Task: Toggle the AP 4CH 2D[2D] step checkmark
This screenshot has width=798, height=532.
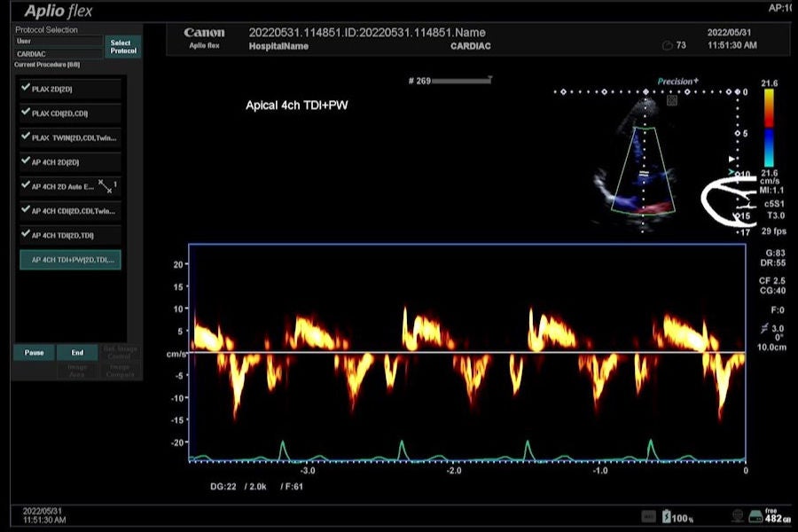Action: [x=26, y=160]
